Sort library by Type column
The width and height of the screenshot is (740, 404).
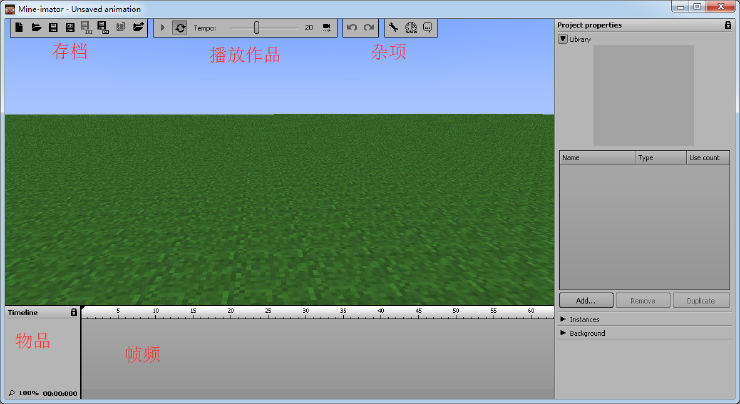pos(661,158)
